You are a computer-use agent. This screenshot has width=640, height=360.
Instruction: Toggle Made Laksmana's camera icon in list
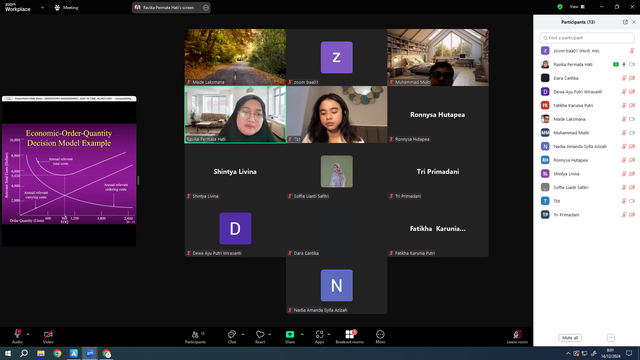[x=632, y=119]
